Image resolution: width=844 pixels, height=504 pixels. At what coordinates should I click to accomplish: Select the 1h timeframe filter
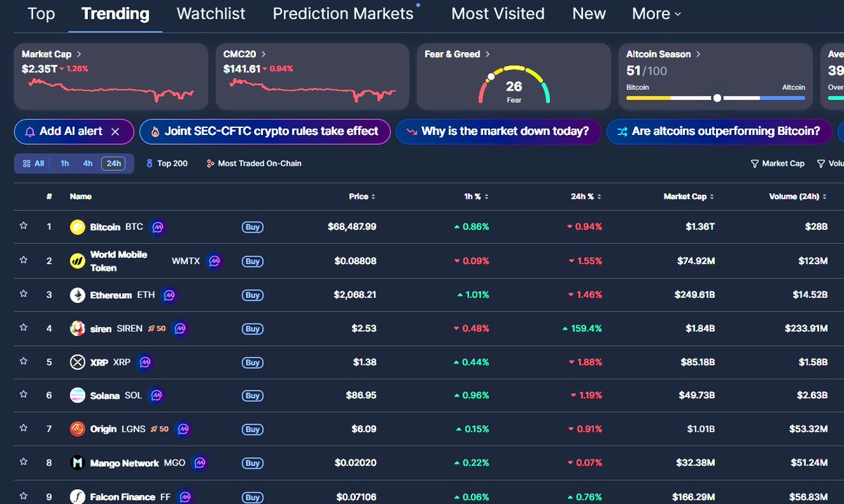tap(65, 163)
